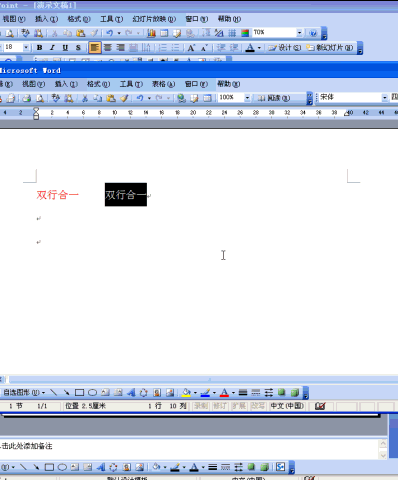
Task: Open Word fill color dropdown arrow
Action: (x=195, y=393)
